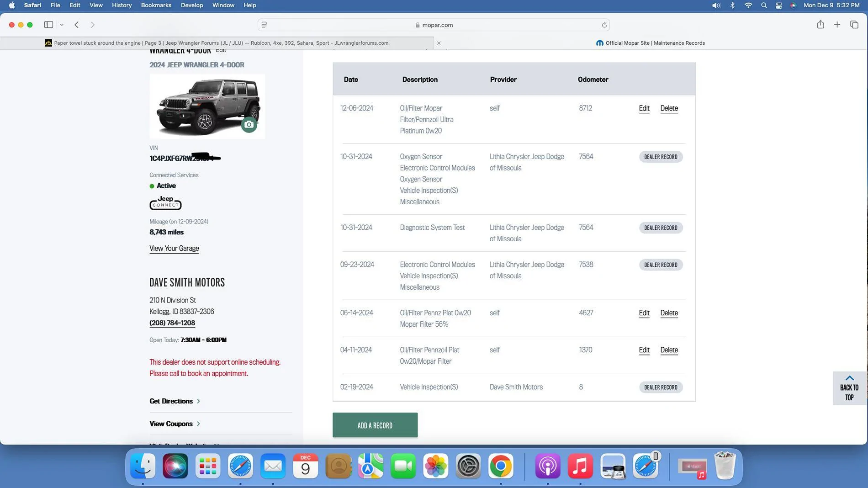Close the current tab with X button

pyautogui.click(x=439, y=43)
